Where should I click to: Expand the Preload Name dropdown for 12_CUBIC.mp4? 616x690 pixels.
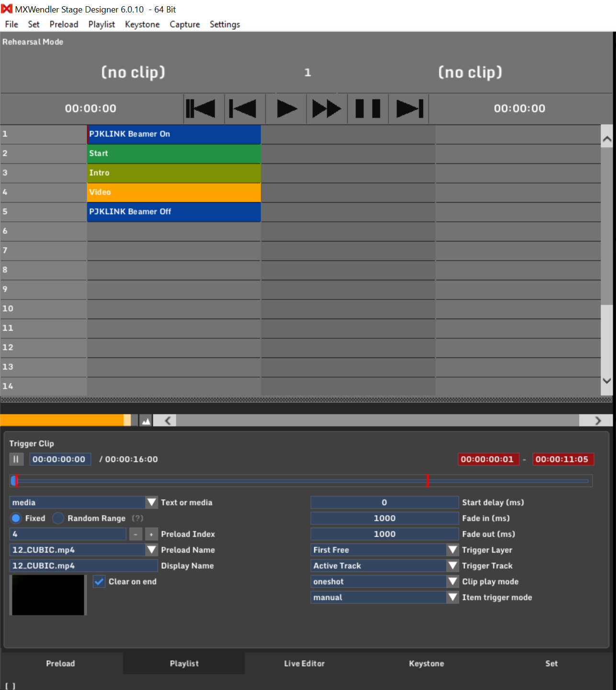pyautogui.click(x=152, y=550)
